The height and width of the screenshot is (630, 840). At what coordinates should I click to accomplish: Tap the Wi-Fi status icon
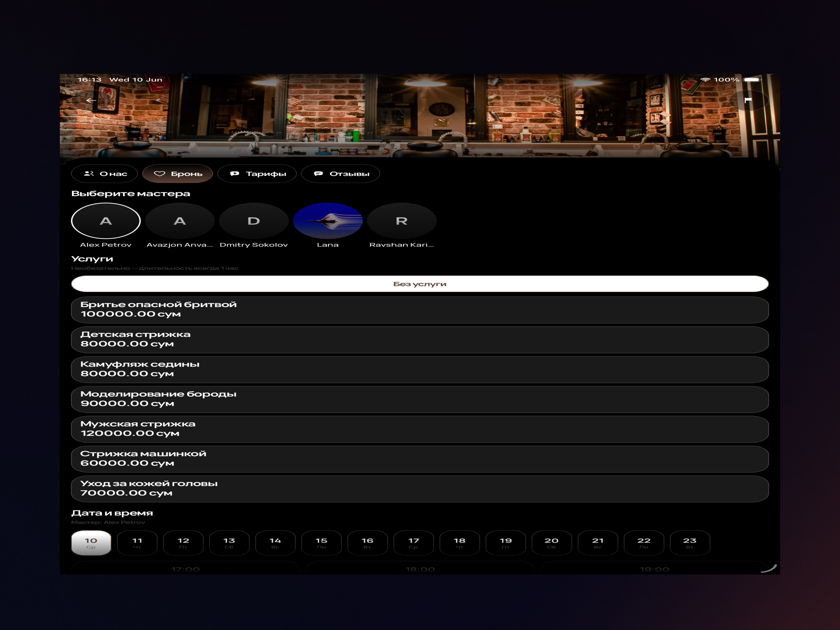click(705, 80)
